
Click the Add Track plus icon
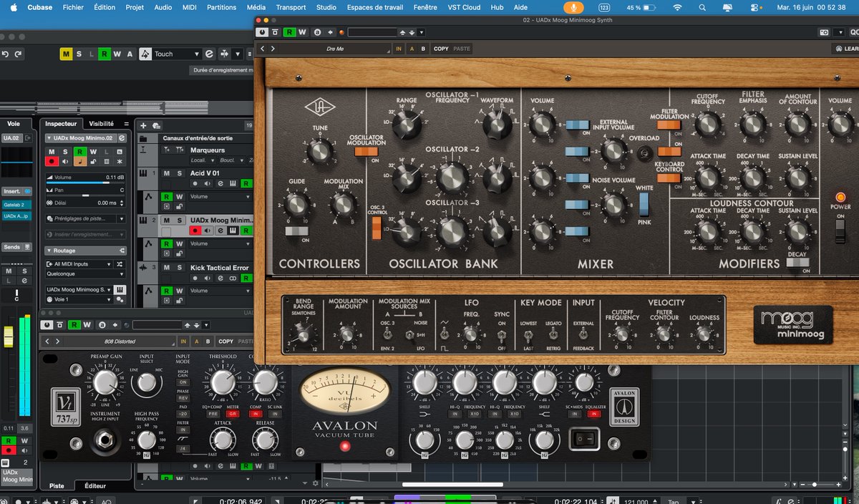coord(143,125)
